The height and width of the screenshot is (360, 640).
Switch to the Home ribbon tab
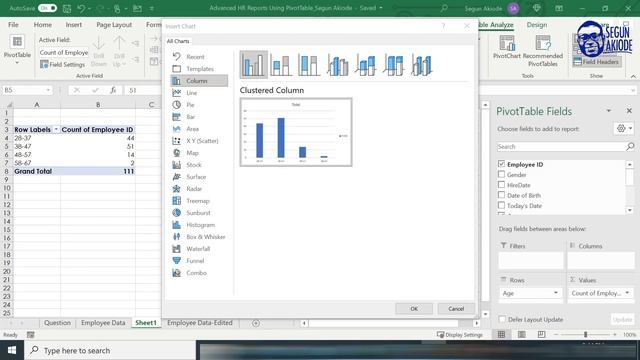(42, 25)
